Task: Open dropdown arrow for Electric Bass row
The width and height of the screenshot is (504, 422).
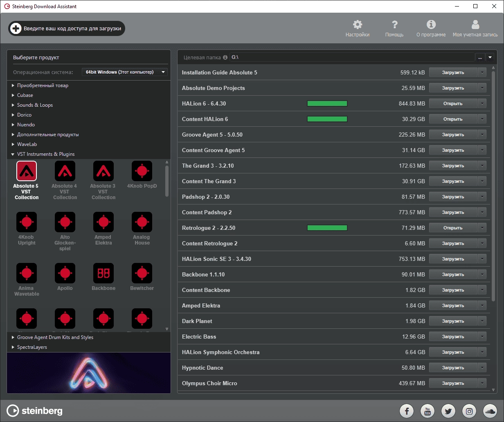Action: click(482, 337)
